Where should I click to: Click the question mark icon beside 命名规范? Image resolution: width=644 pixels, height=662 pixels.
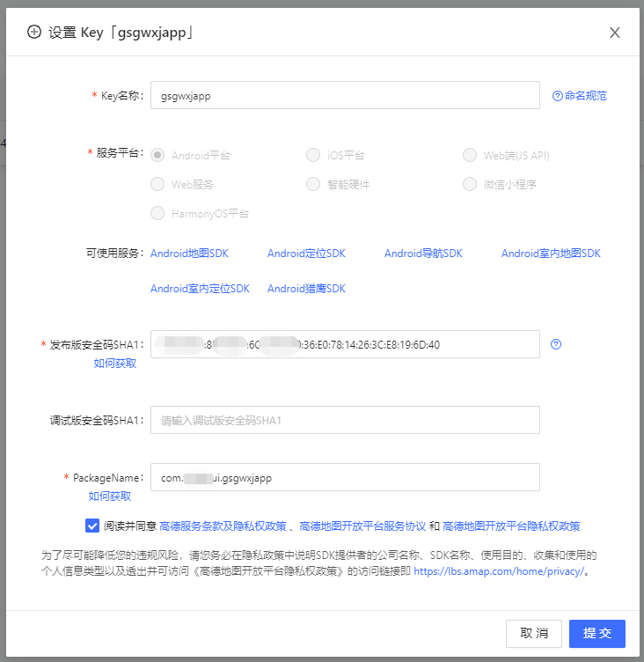[x=558, y=96]
